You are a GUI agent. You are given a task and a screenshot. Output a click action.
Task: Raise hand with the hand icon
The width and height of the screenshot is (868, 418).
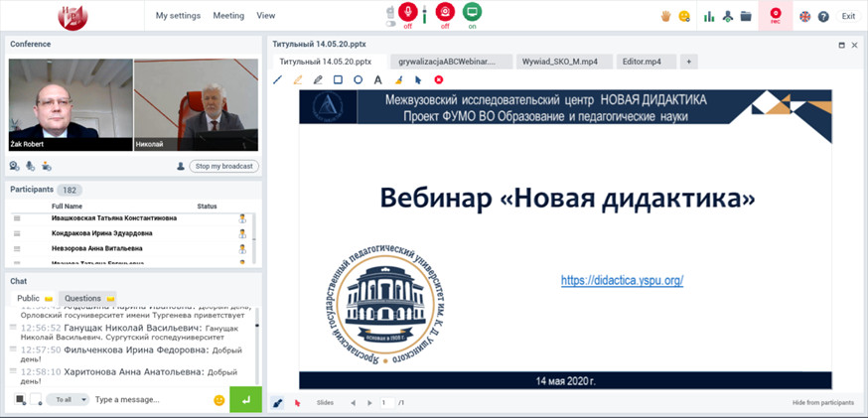coord(666,16)
